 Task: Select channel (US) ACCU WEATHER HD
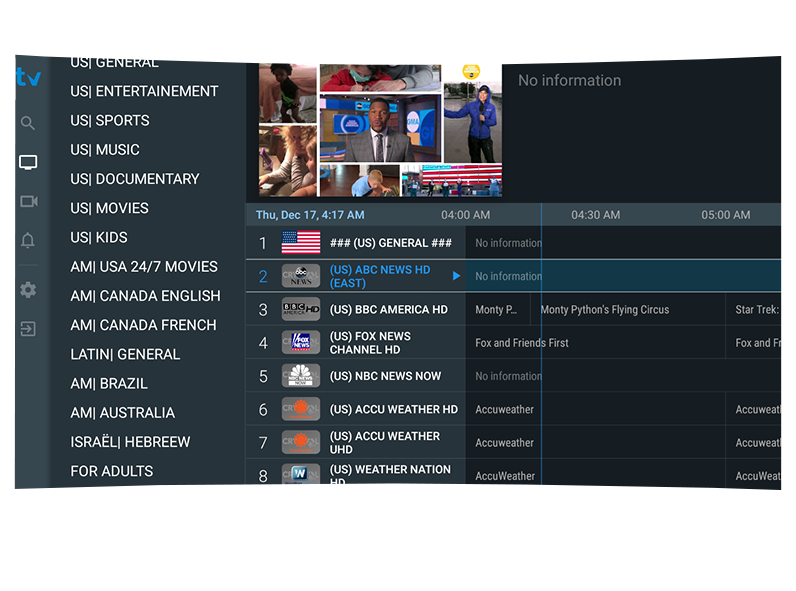pos(393,409)
